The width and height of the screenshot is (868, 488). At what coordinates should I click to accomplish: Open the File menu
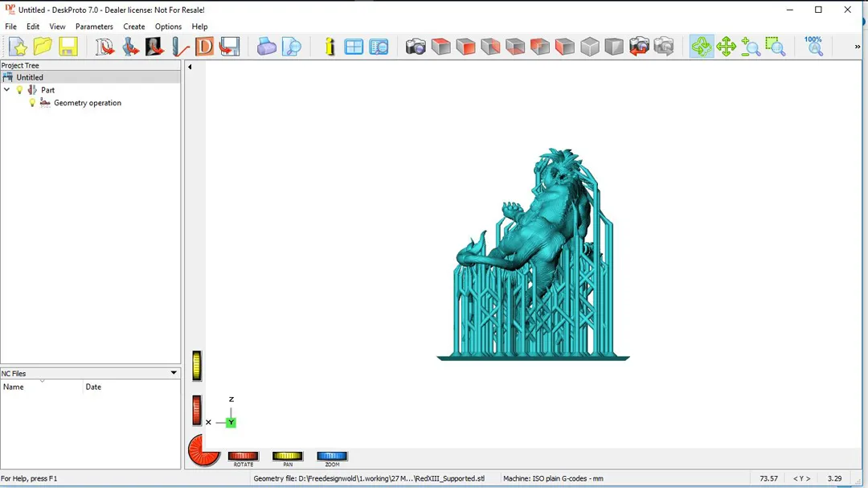click(10, 27)
